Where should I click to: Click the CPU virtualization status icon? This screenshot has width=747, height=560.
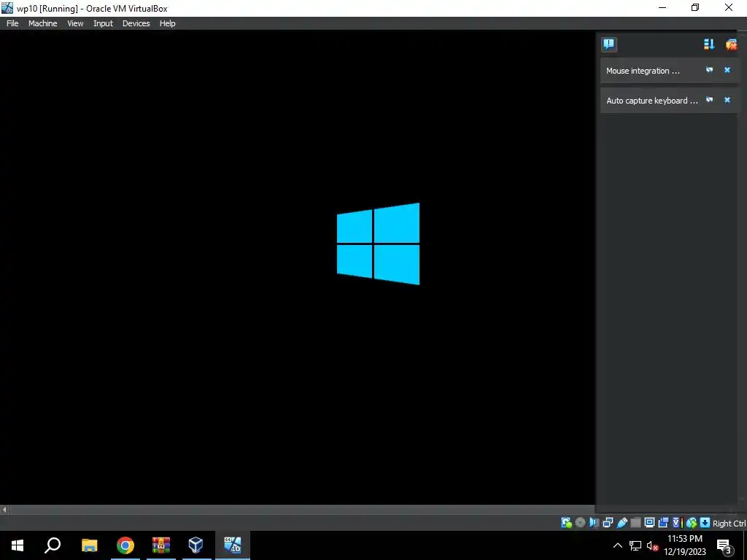(x=678, y=523)
